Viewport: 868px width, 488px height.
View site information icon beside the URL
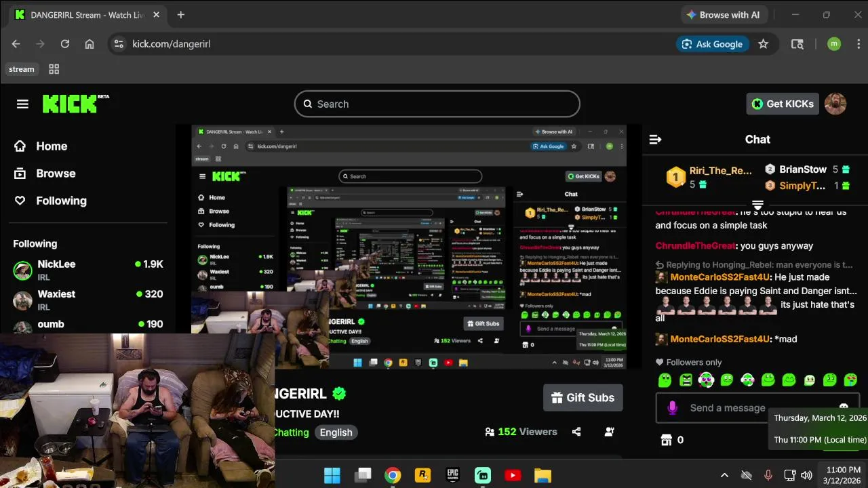pos(119,44)
